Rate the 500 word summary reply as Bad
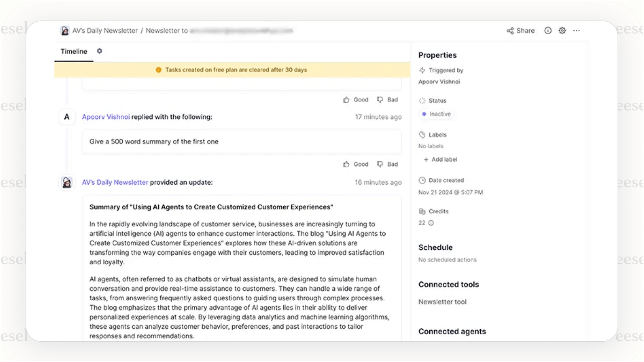 [x=388, y=164]
